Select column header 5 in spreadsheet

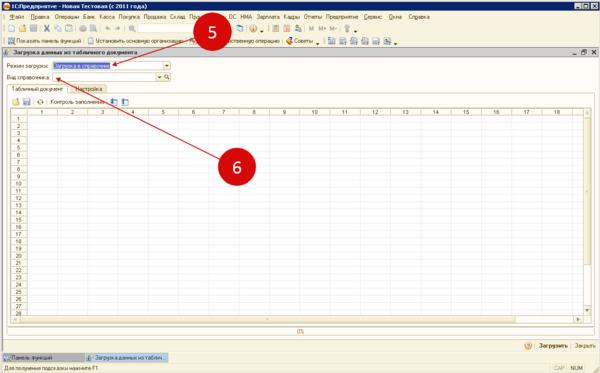163,112
